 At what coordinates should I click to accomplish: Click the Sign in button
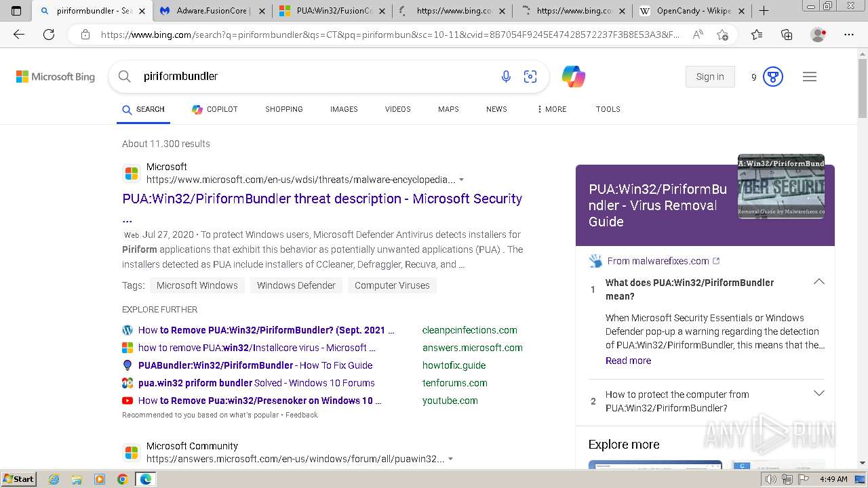pos(710,77)
